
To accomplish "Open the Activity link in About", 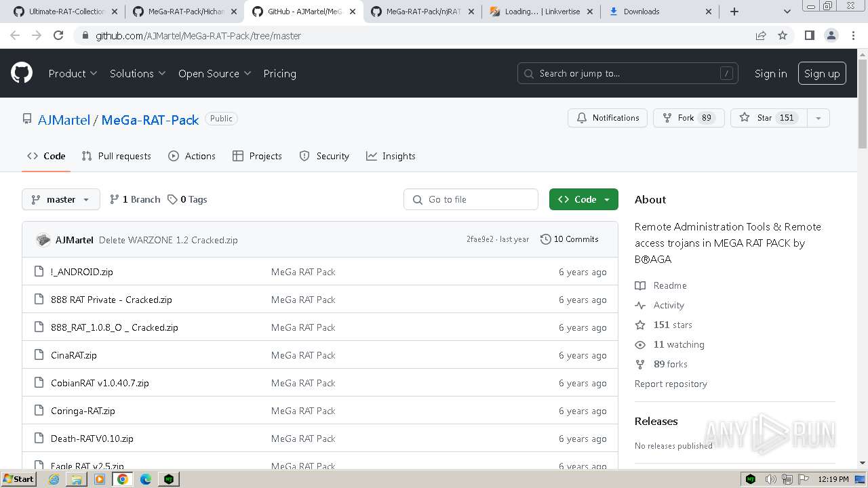I will coord(660,305).
